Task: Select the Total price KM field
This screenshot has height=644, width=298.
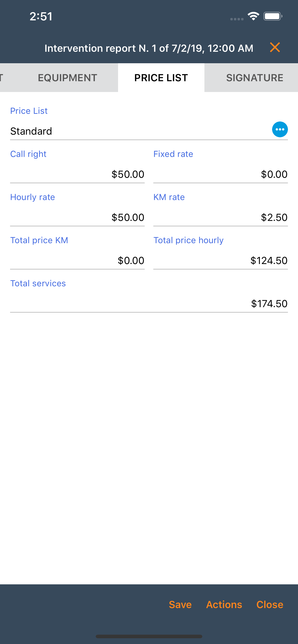Action: click(77, 260)
